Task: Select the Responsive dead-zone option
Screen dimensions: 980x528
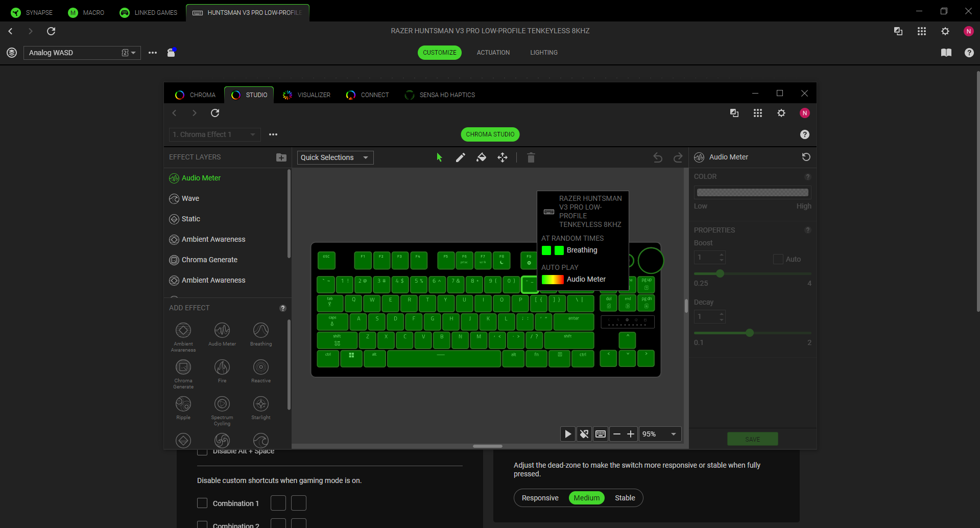Action: pyautogui.click(x=540, y=498)
